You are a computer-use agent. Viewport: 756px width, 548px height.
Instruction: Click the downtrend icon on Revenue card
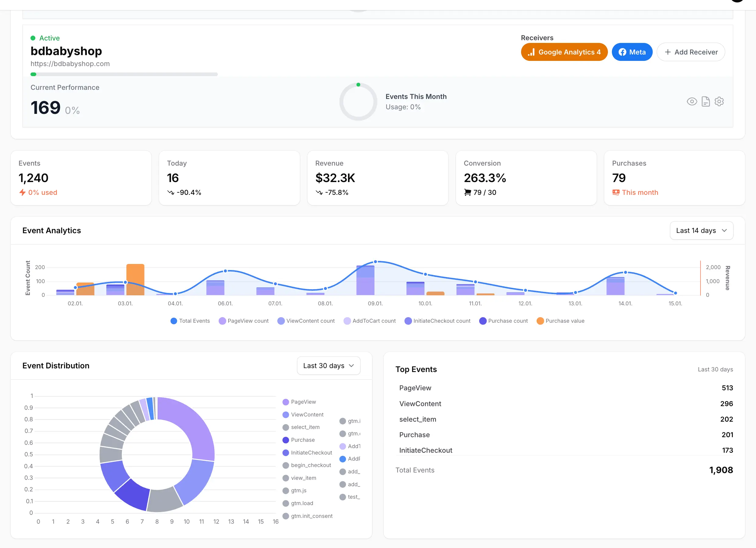(319, 192)
